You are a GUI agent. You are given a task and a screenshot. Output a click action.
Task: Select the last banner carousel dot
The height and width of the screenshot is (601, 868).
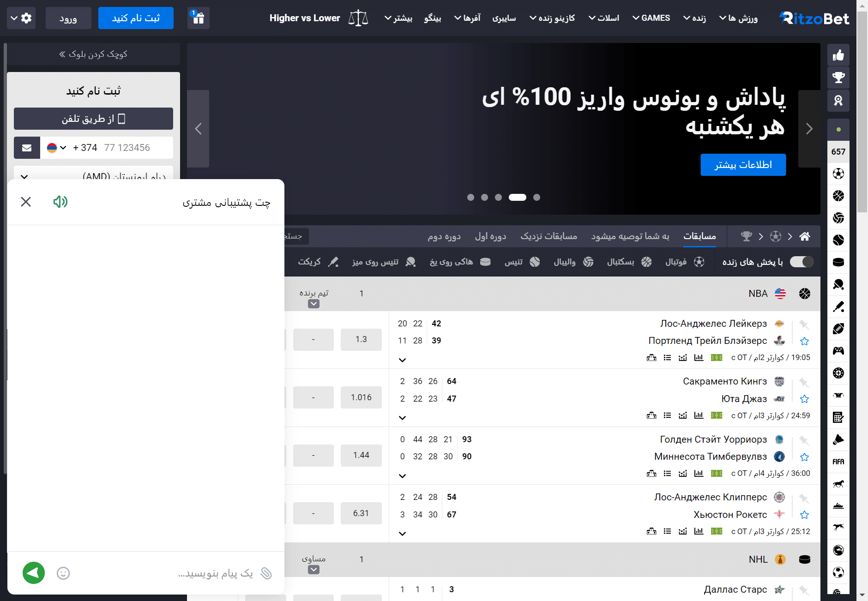pyautogui.click(x=536, y=197)
